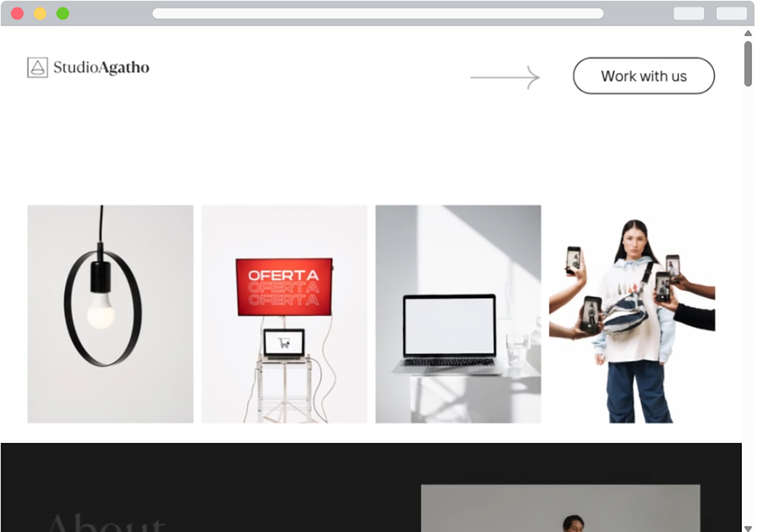Click the browser address bar
757x532 pixels.
coord(378,14)
